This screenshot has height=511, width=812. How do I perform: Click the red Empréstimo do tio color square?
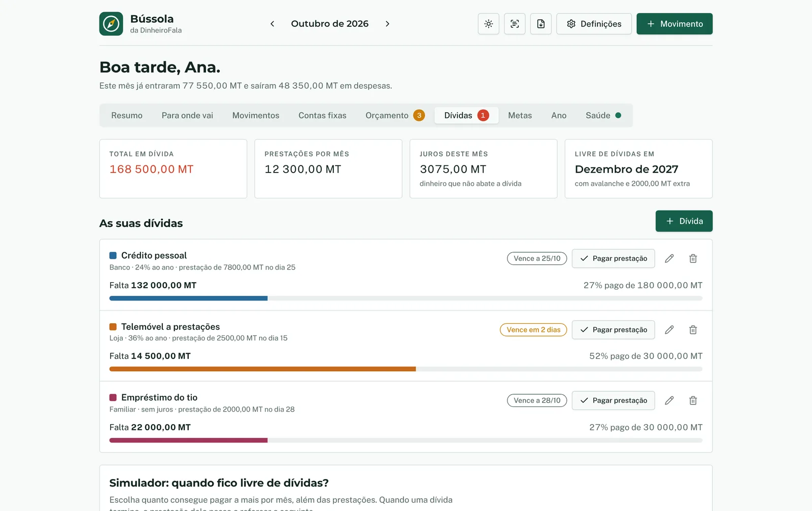[113, 398]
